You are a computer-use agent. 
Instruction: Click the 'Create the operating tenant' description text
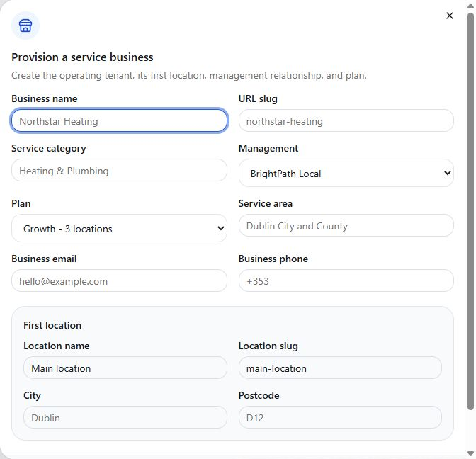[189, 75]
